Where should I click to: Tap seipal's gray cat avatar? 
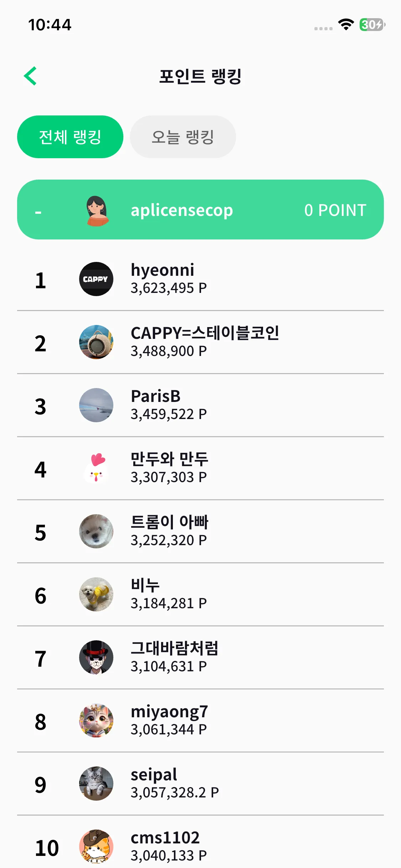point(96,784)
